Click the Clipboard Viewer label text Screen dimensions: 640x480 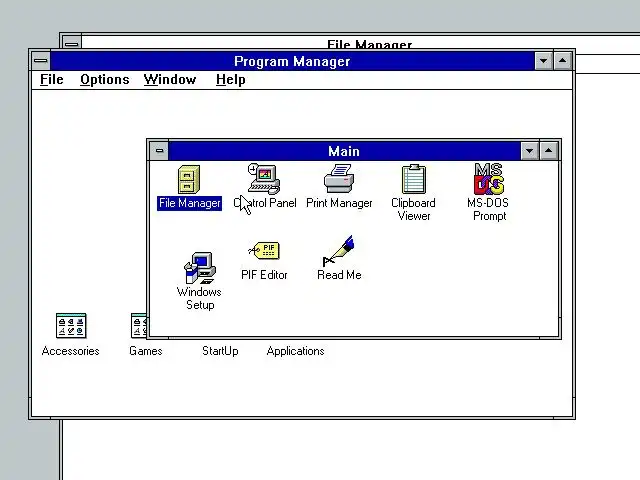pos(413,209)
